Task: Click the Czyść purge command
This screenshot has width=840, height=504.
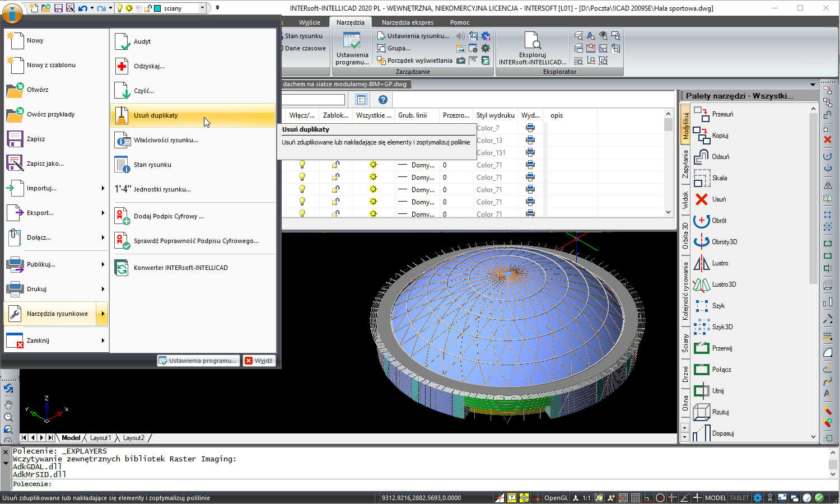Action: click(x=193, y=91)
